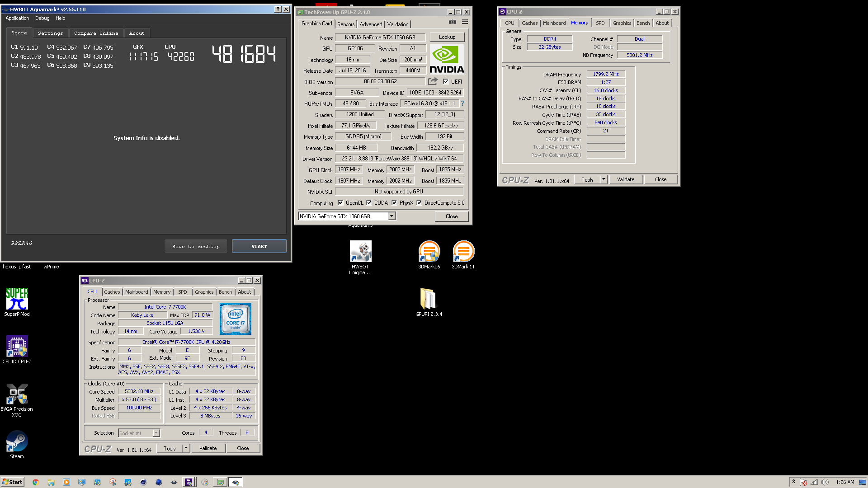Toggle the CUDA checkbox

(369, 202)
